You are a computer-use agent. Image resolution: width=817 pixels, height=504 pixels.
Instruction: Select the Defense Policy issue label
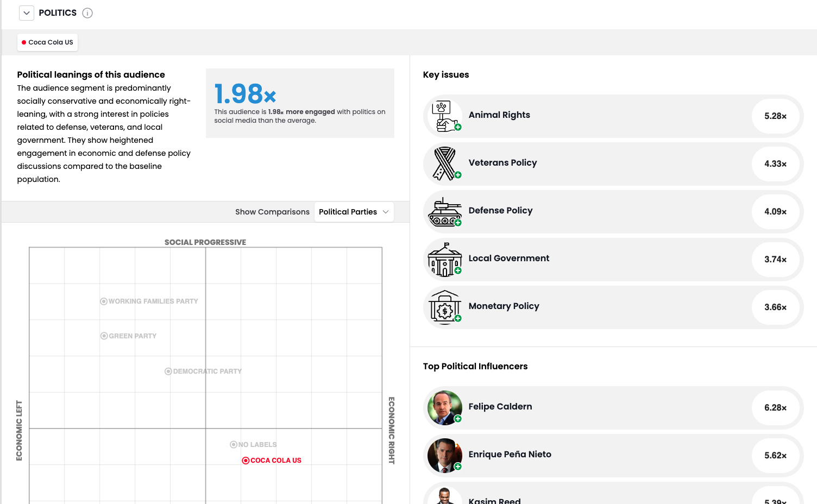pos(500,211)
